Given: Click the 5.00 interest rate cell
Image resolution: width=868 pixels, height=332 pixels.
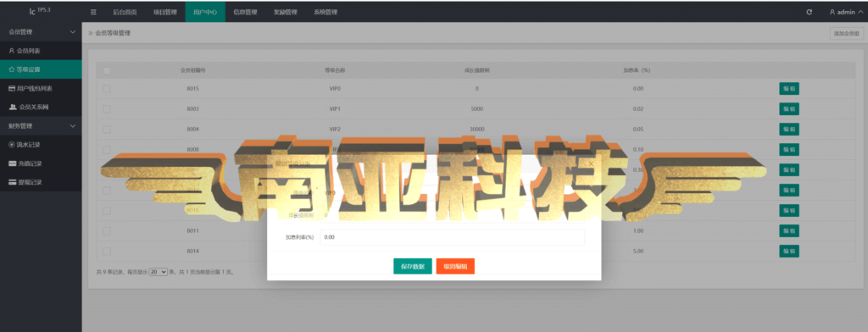Looking at the screenshot, I should (637, 252).
